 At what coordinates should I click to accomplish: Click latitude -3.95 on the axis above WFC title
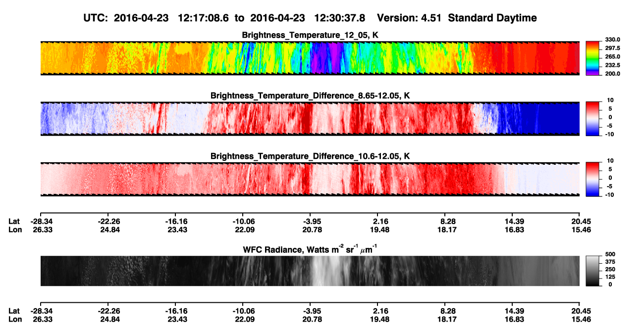(310, 221)
